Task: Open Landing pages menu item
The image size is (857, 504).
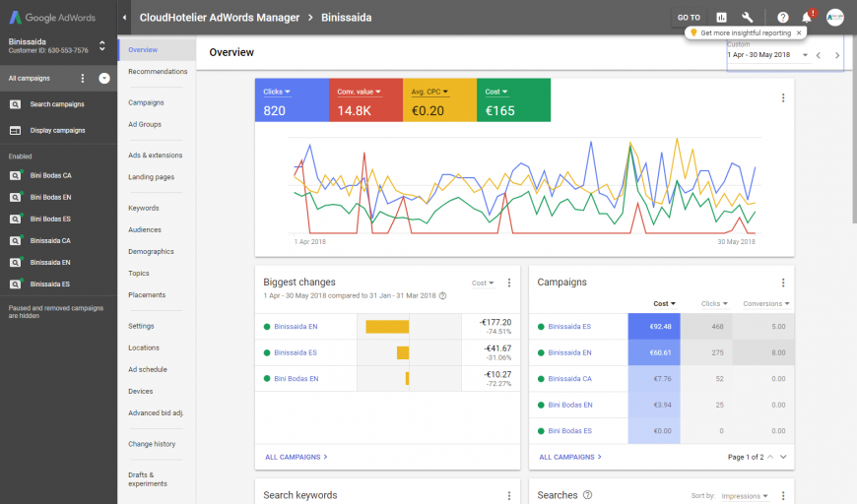Action: tap(151, 177)
